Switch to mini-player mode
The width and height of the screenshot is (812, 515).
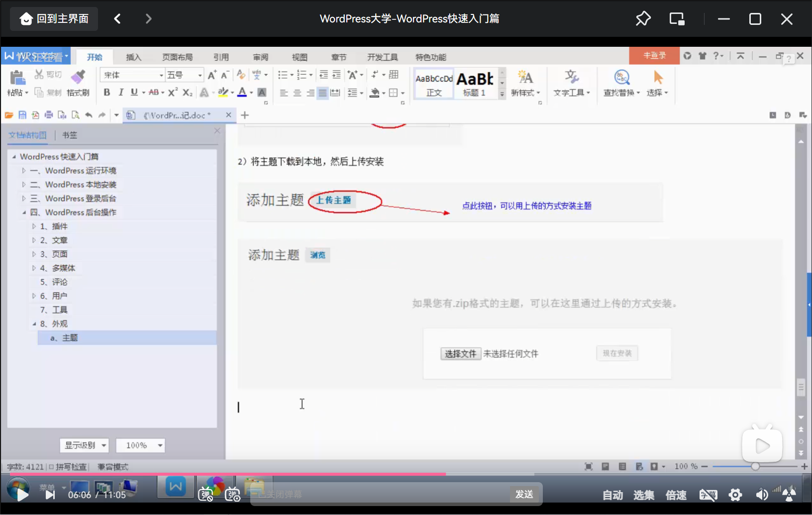tap(677, 19)
